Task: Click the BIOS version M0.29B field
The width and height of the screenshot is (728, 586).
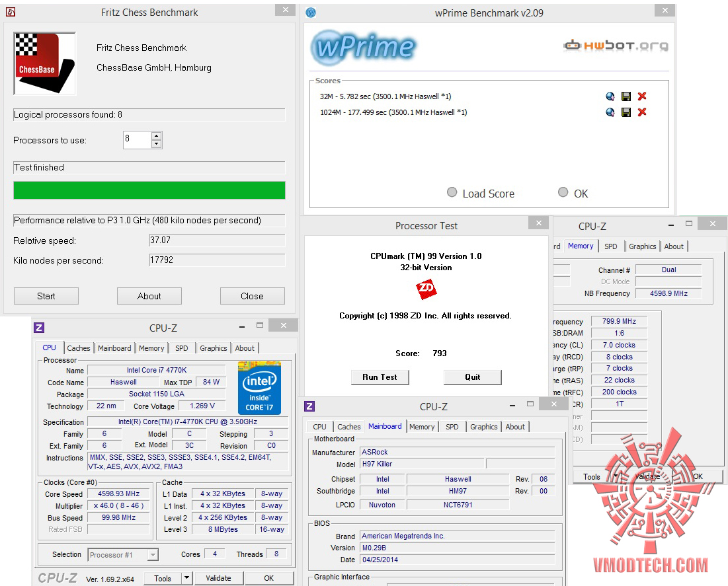Action: point(457,548)
